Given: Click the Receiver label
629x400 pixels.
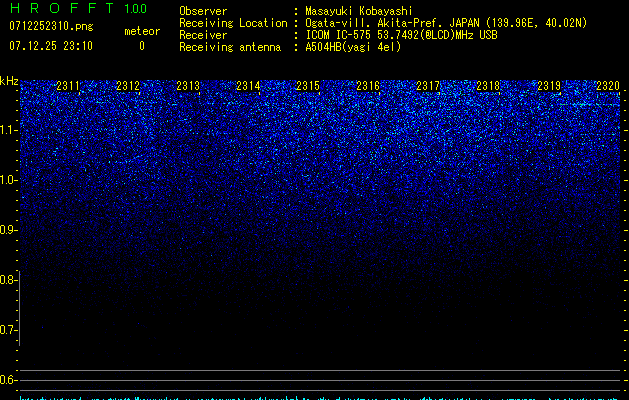Looking at the screenshot, I should pos(203,35).
